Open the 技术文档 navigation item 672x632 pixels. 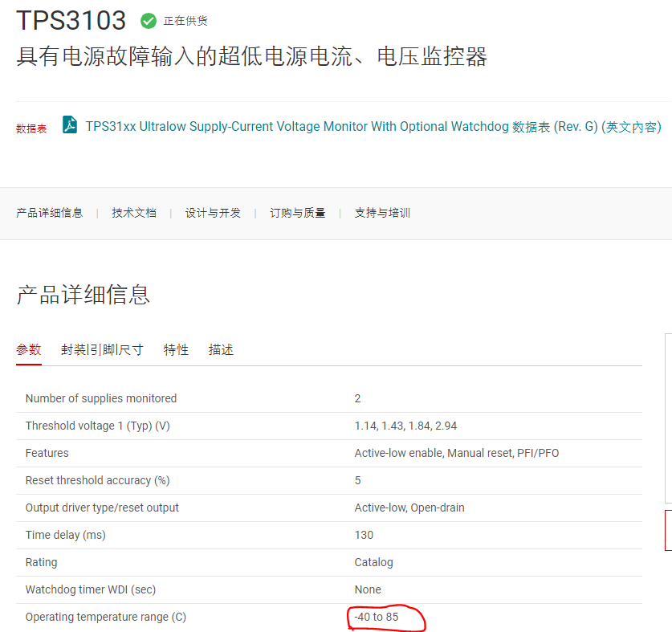tap(134, 213)
